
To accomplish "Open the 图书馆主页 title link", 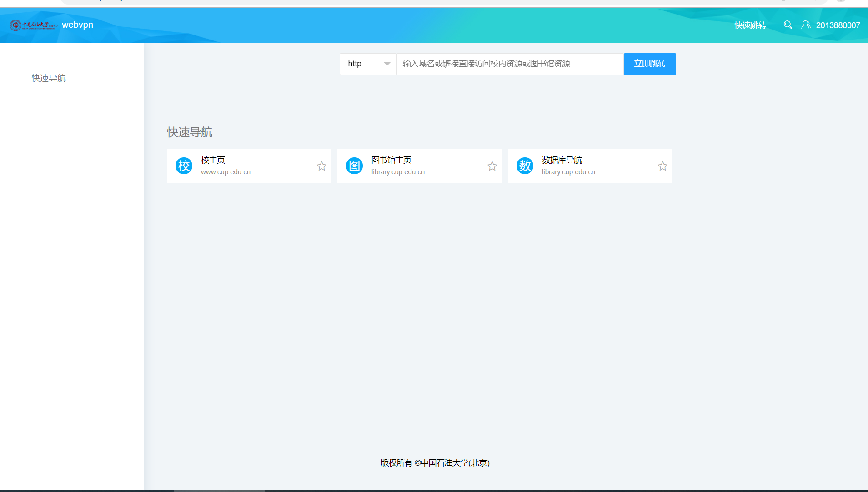I will [x=391, y=160].
